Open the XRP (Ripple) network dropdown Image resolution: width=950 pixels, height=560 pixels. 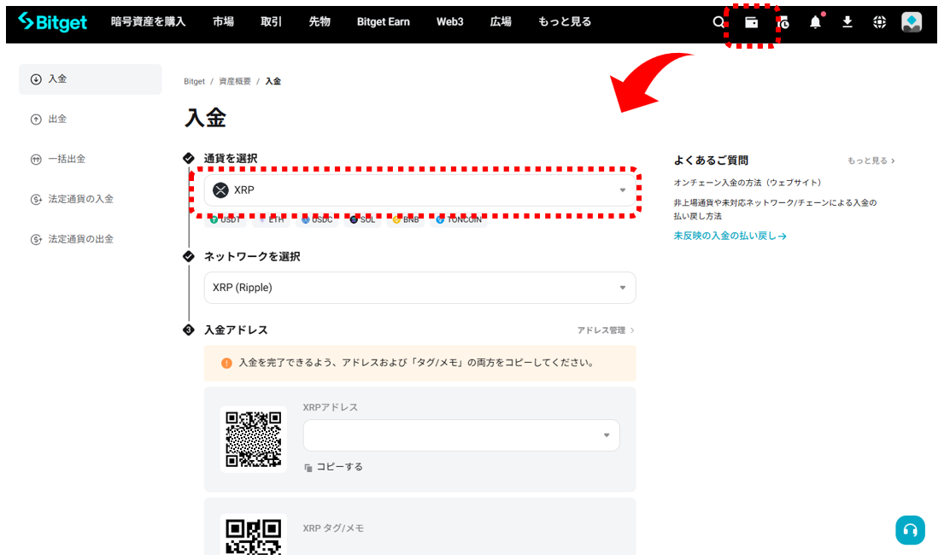point(419,288)
